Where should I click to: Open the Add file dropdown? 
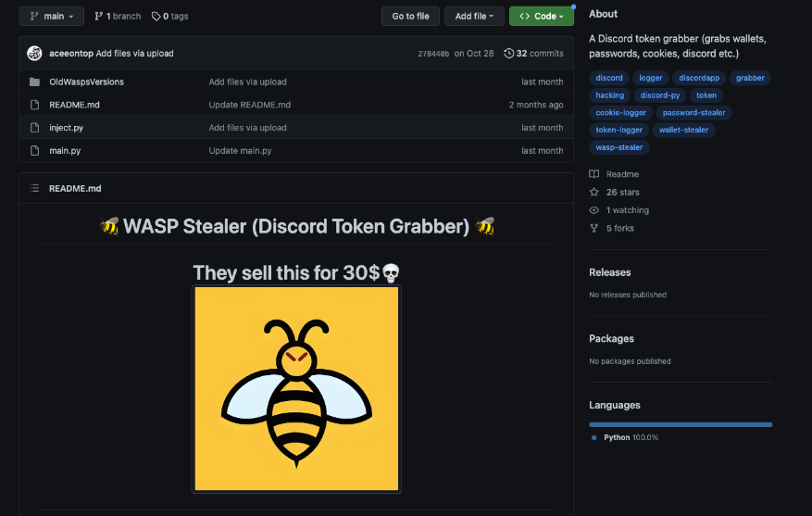474,16
